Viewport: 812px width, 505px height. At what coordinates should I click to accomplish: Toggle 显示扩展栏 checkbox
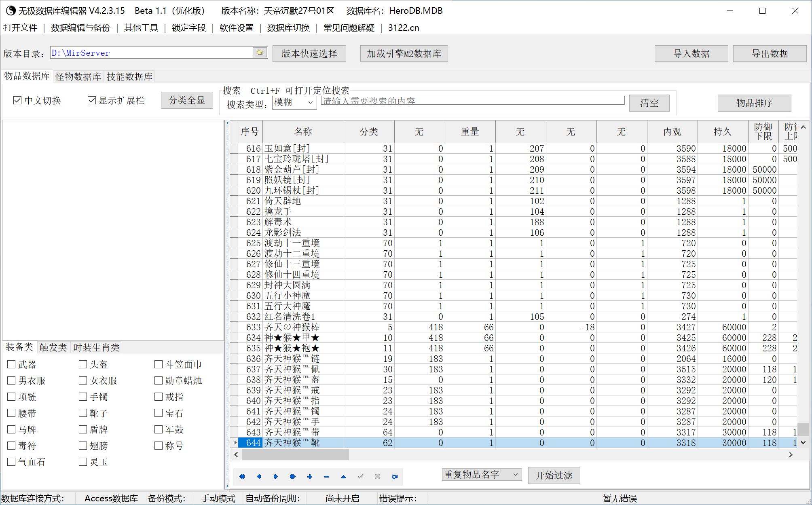coord(92,100)
